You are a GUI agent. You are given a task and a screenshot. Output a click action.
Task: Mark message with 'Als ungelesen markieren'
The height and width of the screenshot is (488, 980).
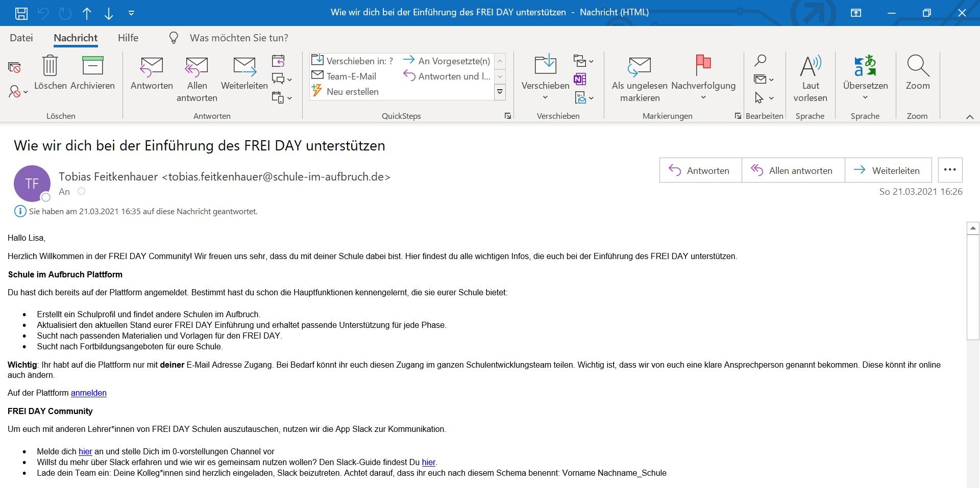point(640,79)
